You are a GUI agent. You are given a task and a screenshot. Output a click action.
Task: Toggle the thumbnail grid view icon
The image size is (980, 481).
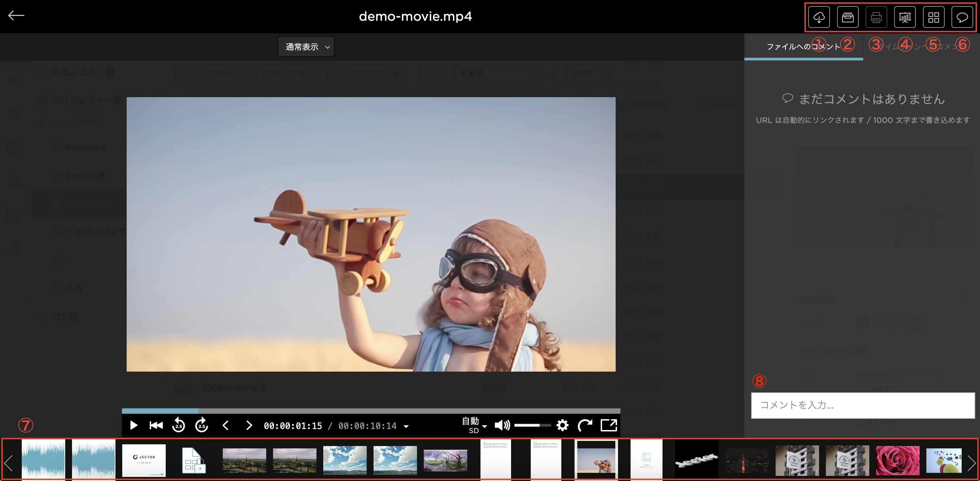933,17
